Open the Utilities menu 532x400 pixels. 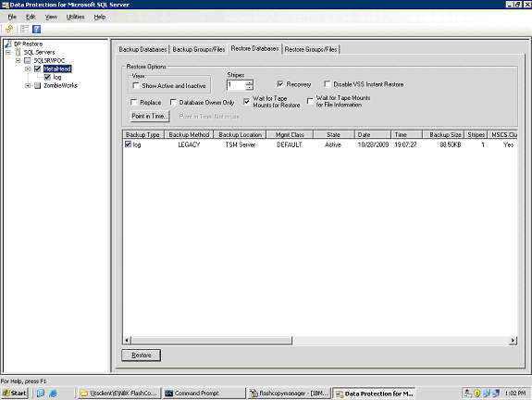75,17
